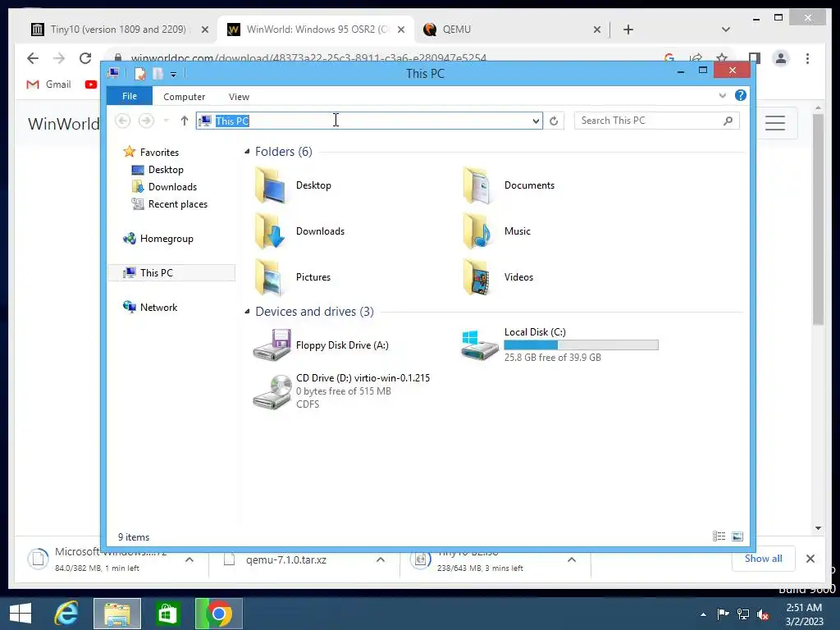Open the Downloads folder icon in Folders
The height and width of the screenshot is (630, 840).
tap(270, 231)
